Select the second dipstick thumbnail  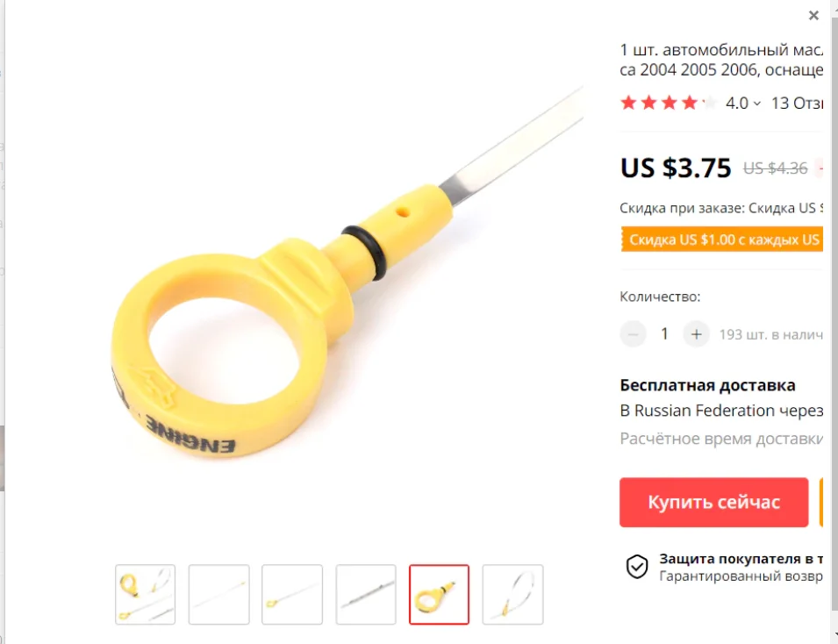[x=219, y=594]
